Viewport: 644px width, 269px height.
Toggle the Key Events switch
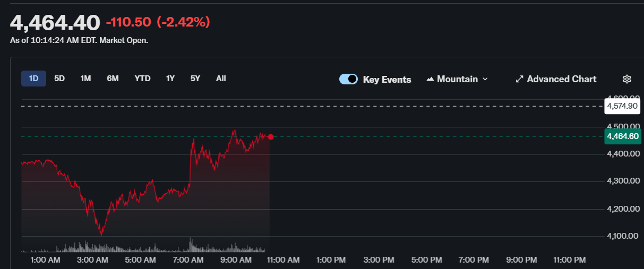348,79
